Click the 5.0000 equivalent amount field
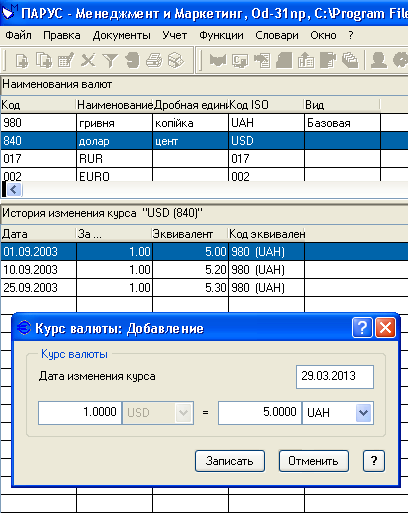Image resolution: width=408 pixels, height=513 pixels. point(260,413)
